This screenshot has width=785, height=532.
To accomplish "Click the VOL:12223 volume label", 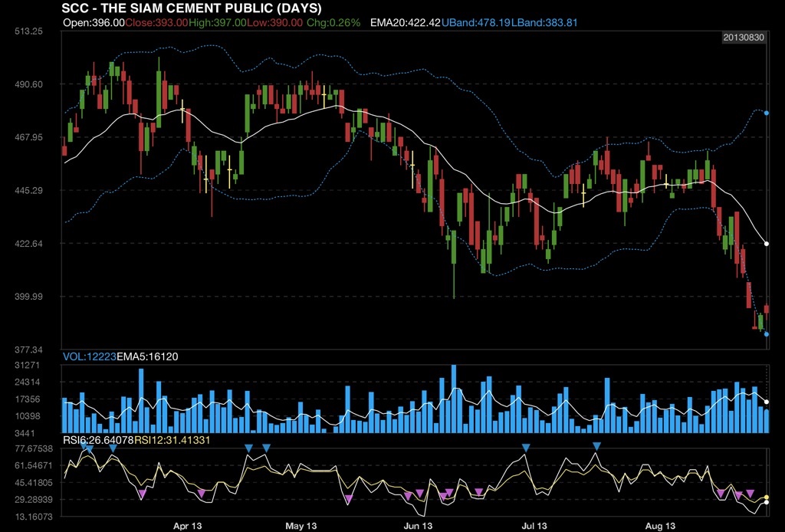I will click(x=89, y=356).
